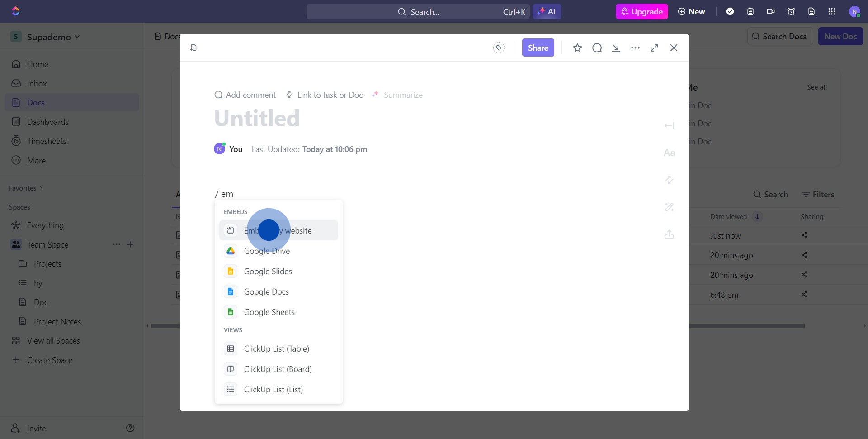The image size is (868, 439).
Task: Click the collapse sidebar arrow icon in doc
Action: (x=669, y=125)
